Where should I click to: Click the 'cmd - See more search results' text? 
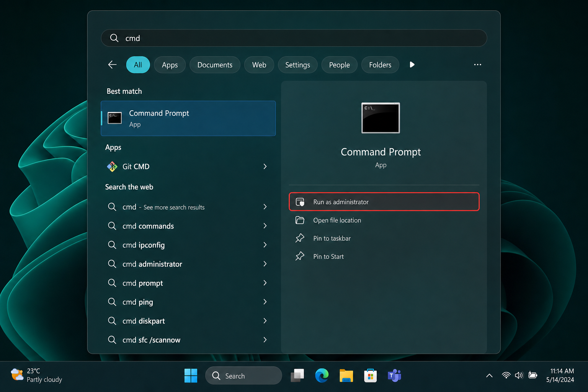coord(163,207)
